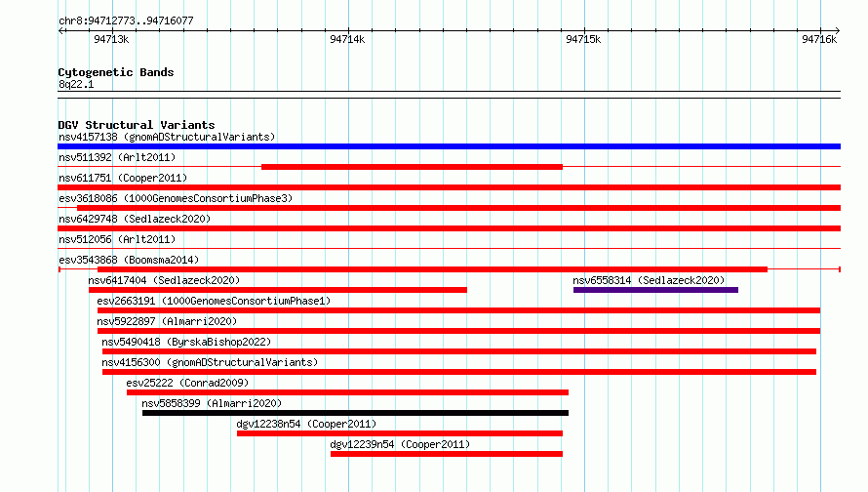Click the esv25222 red variant bar
Image resolution: width=868 pixels, height=492 pixels.
click(347, 392)
